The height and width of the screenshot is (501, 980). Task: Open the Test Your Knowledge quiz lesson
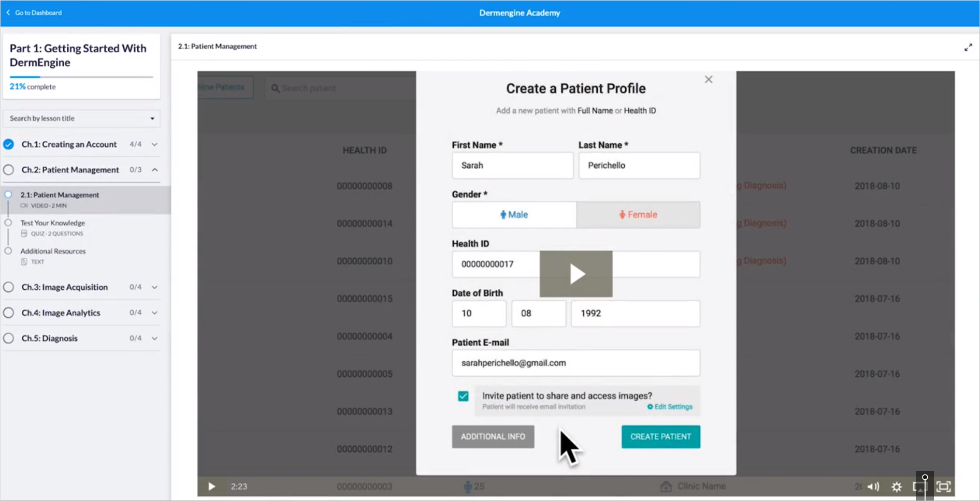tap(53, 223)
